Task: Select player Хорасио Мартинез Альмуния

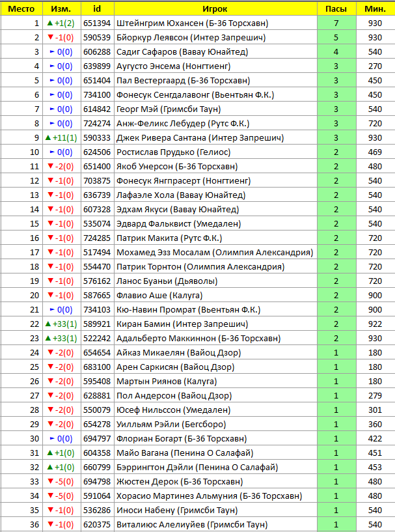Action: tap(177, 496)
